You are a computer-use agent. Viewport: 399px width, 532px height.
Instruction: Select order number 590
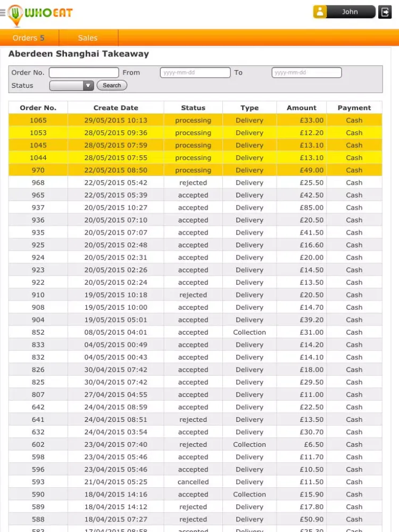38,495
